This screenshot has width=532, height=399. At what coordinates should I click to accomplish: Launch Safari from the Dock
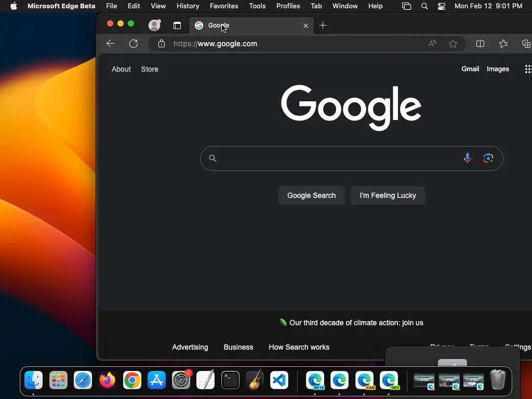pos(83,380)
